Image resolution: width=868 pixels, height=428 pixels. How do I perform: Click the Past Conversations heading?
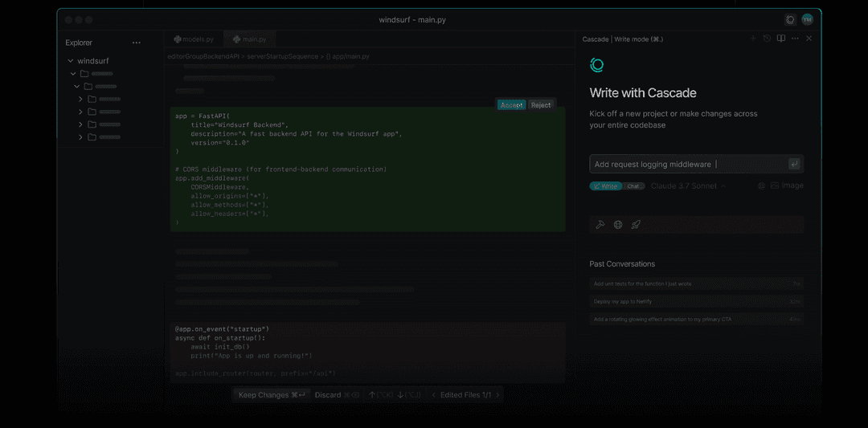pos(622,263)
